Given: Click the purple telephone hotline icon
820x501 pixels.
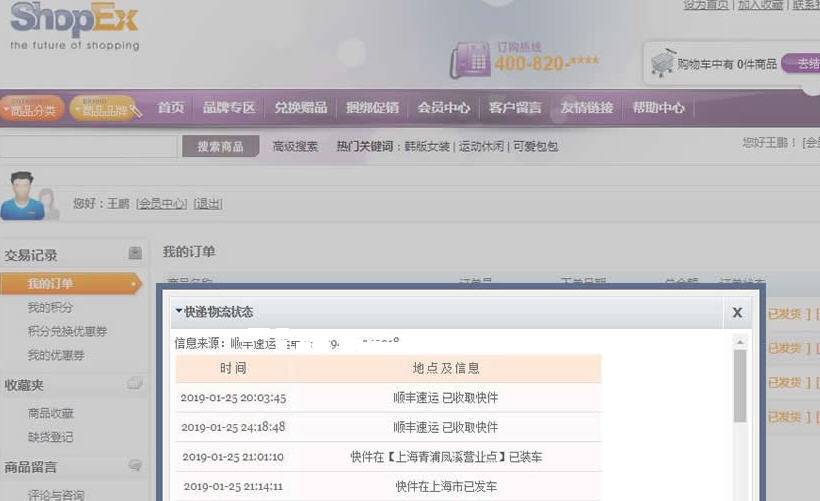Looking at the screenshot, I should pos(470,60).
